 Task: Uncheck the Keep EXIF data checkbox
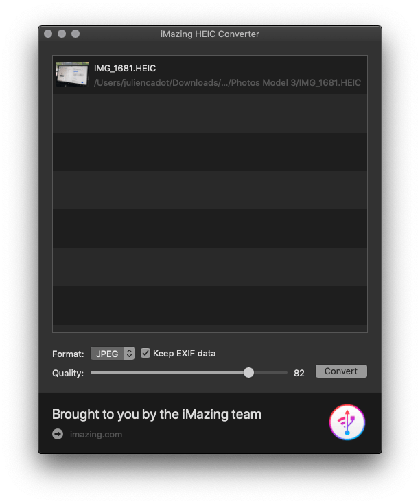[145, 353]
